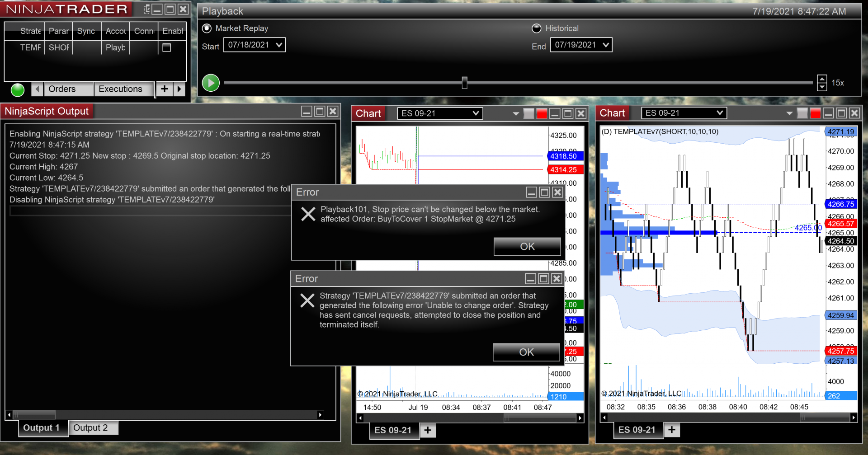This screenshot has height=455, width=868.
Task: Select the TEMPLATEv7 strategy row name cell
Action: point(30,47)
